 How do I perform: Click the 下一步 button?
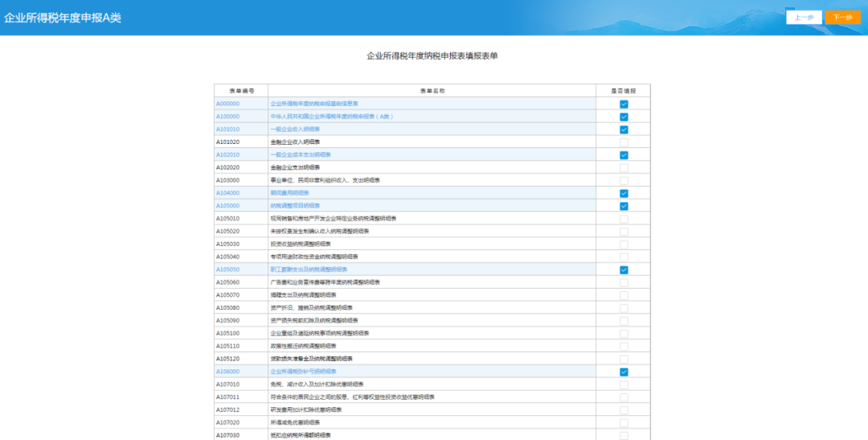coord(842,17)
